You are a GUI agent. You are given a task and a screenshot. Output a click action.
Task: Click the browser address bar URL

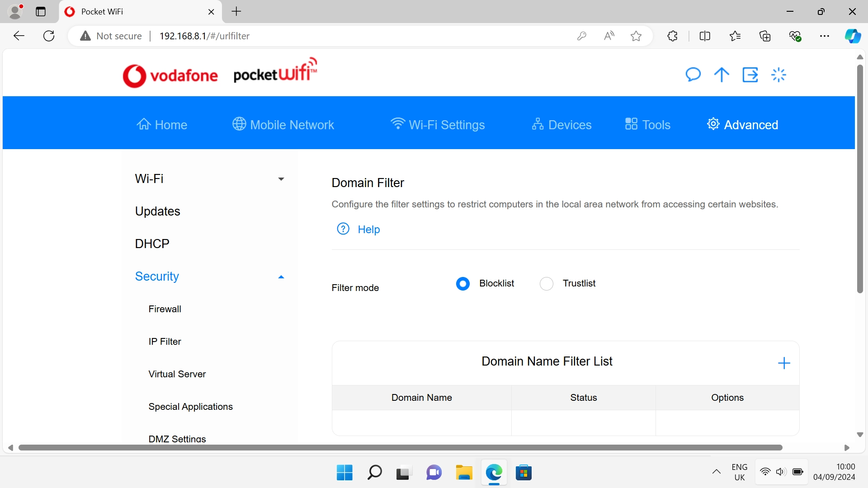204,36
